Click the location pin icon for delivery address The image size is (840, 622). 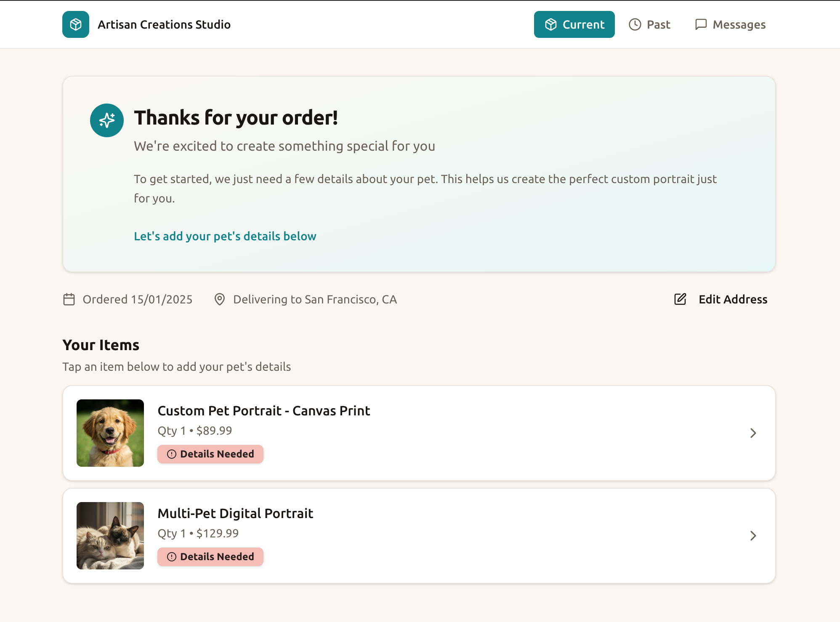(x=220, y=299)
